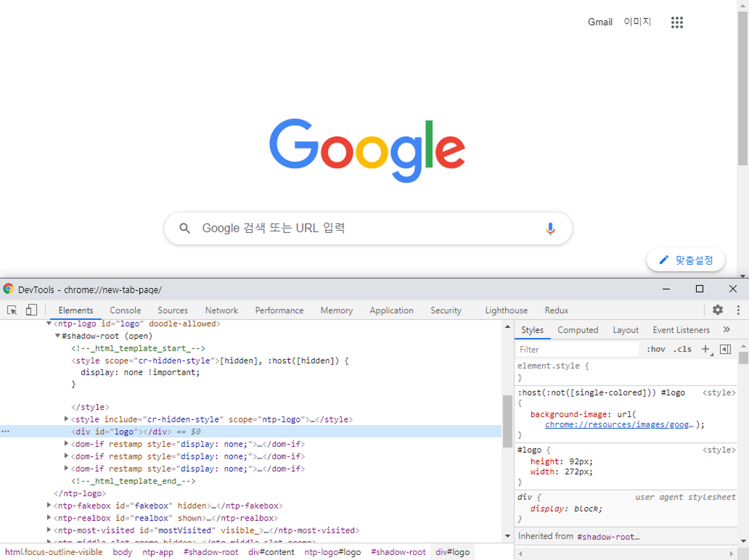Maximize the DevTools window
Viewport: 749px width, 560px height.
[x=700, y=289]
